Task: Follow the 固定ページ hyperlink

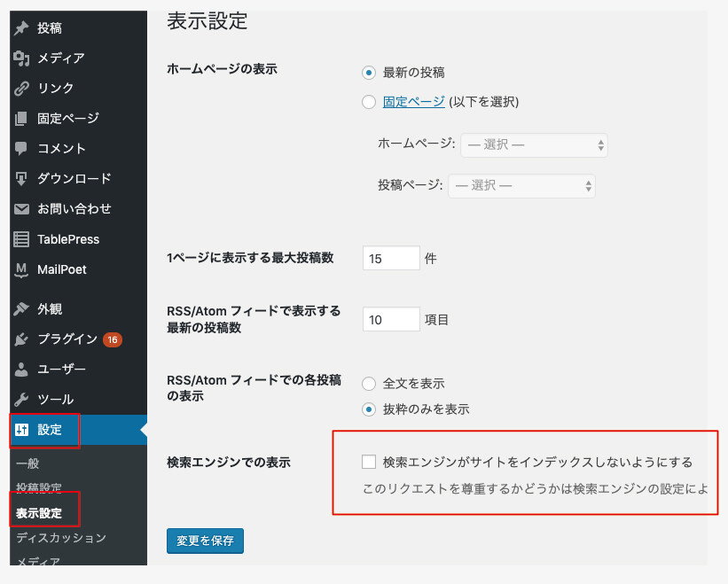Action: tap(413, 102)
